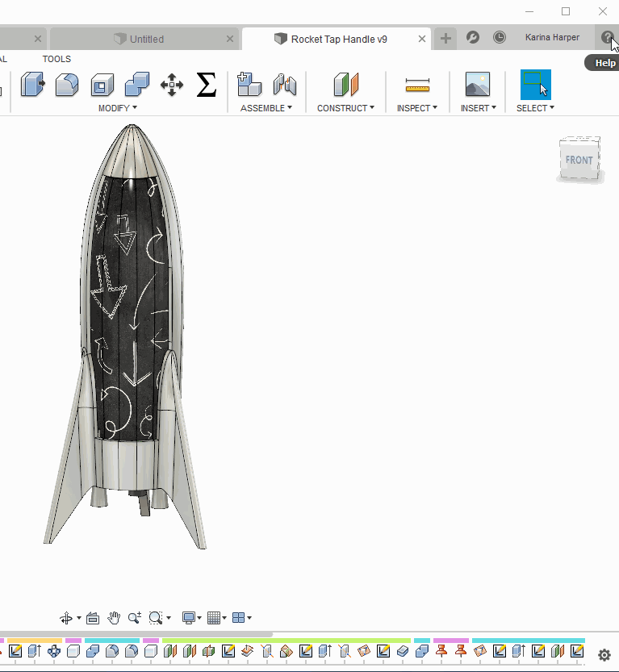The width and height of the screenshot is (619, 672).
Task: Open the INSPECT dropdown menu
Action: (416, 108)
